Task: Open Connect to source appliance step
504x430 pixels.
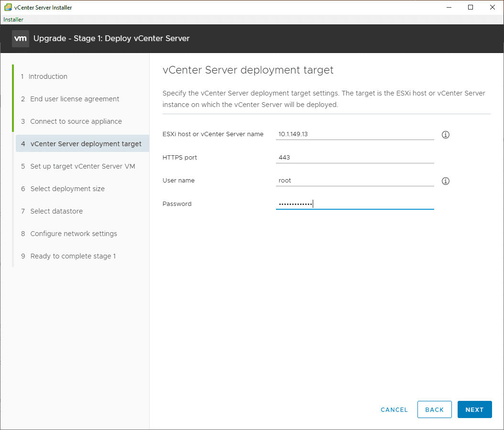Action: [x=76, y=121]
